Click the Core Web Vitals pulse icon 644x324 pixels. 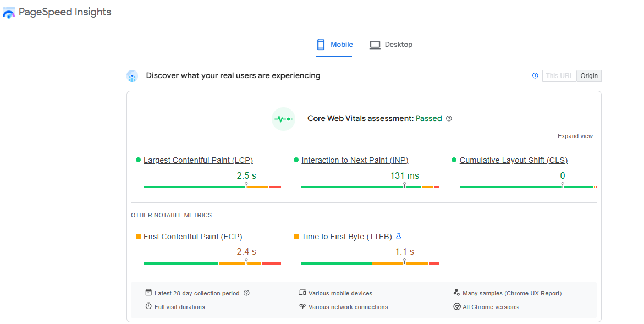click(283, 119)
